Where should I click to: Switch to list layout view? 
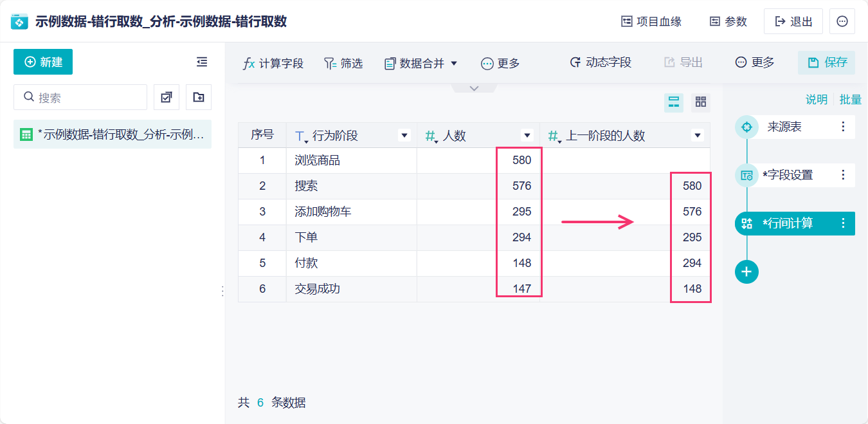(x=674, y=102)
